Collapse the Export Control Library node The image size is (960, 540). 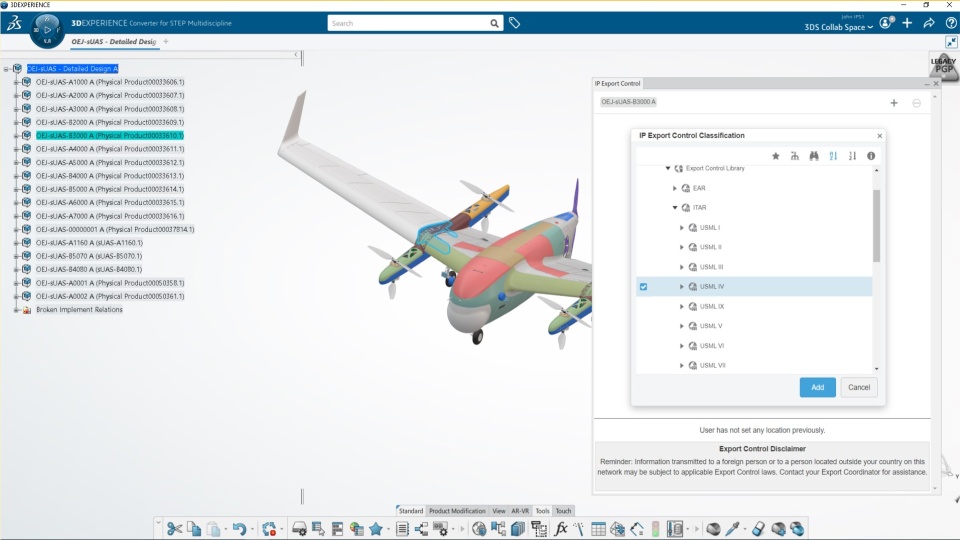[x=668, y=168]
